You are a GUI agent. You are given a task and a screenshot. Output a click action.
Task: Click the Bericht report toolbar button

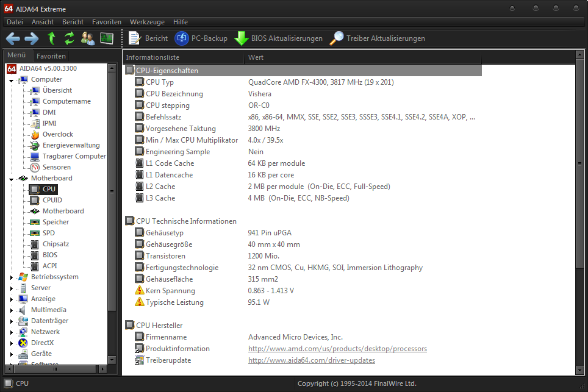tap(148, 38)
